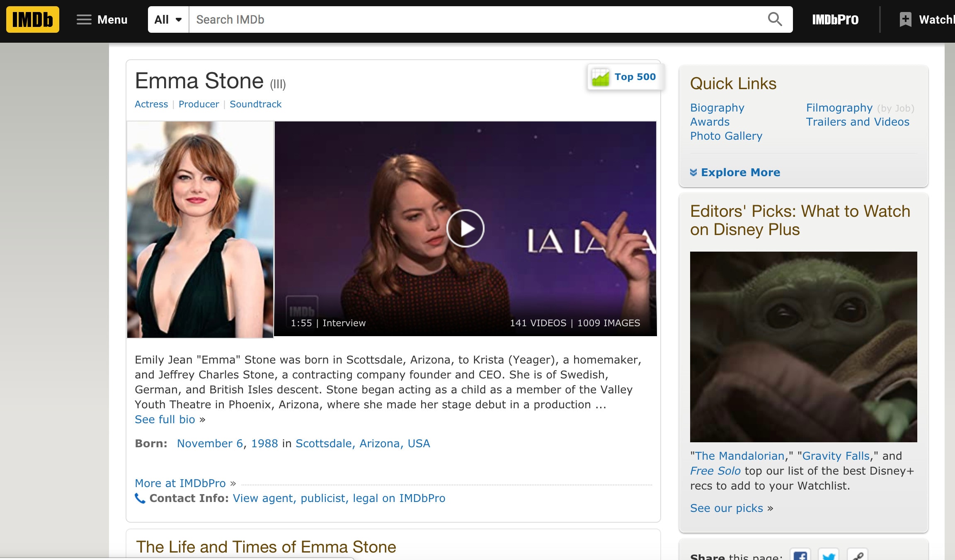Share this page on Twitter
This screenshot has height=560, width=955.
coord(828,555)
